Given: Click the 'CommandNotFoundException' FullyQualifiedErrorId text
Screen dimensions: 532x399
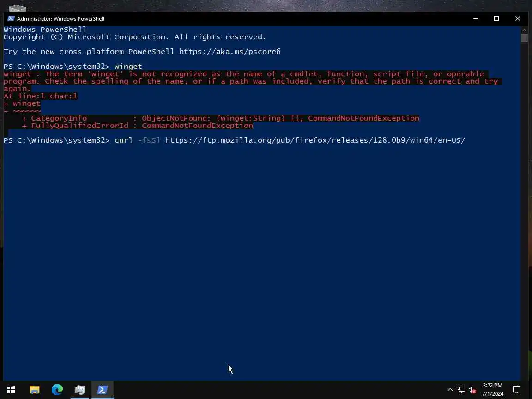Looking at the screenshot, I should click(197, 126).
